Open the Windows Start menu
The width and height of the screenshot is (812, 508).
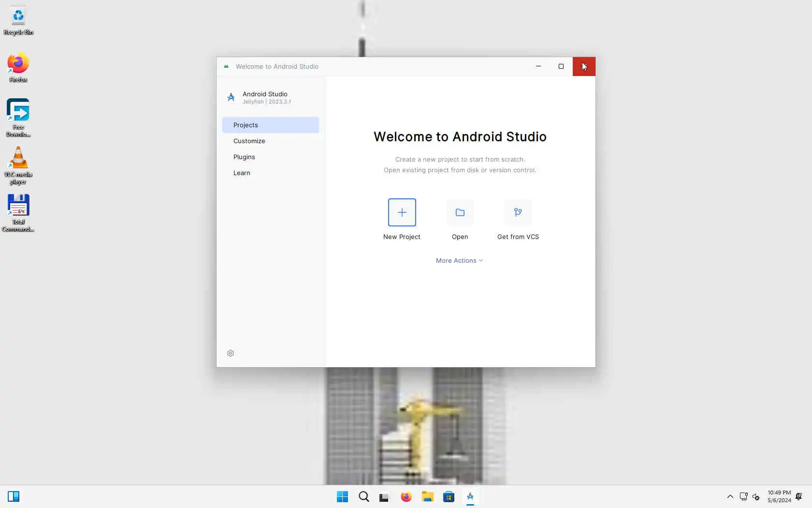click(x=342, y=496)
